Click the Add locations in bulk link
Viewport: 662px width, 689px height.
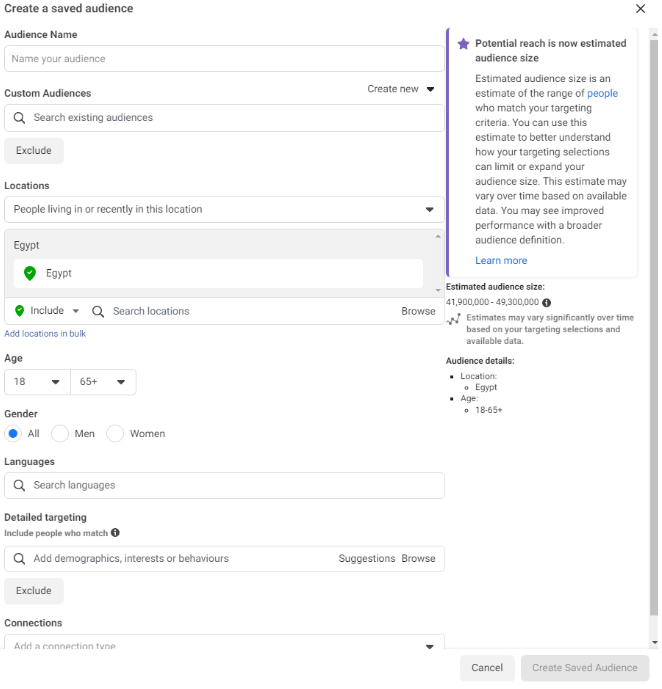click(x=45, y=334)
